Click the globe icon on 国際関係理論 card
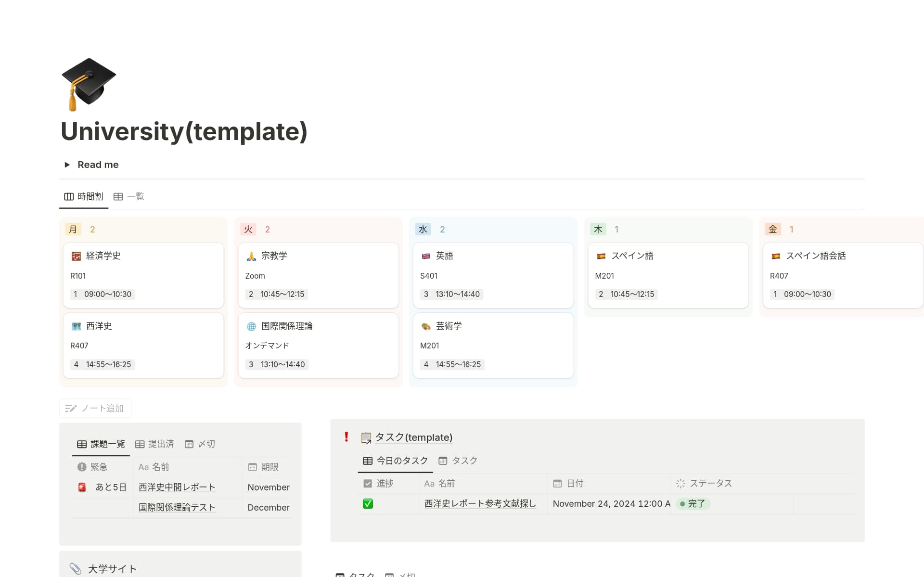 coord(251,326)
